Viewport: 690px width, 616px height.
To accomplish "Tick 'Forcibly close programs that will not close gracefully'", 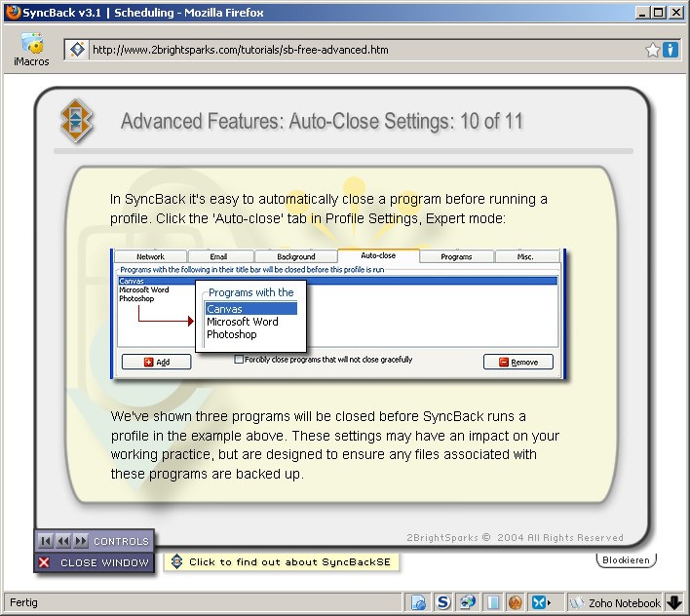I will pos(239,360).
